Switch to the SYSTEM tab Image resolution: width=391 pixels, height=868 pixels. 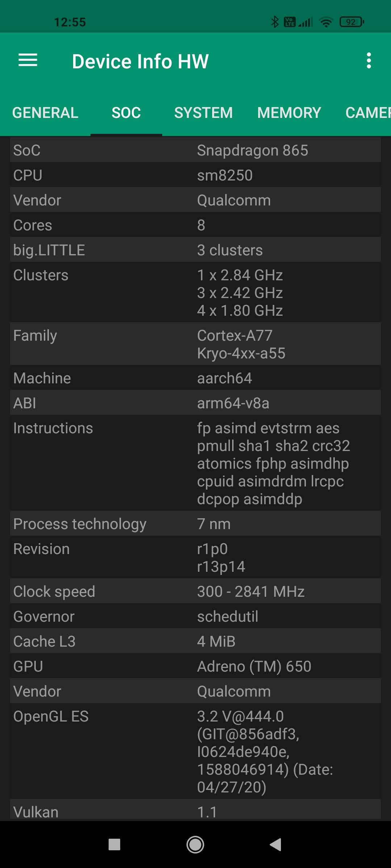point(203,113)
